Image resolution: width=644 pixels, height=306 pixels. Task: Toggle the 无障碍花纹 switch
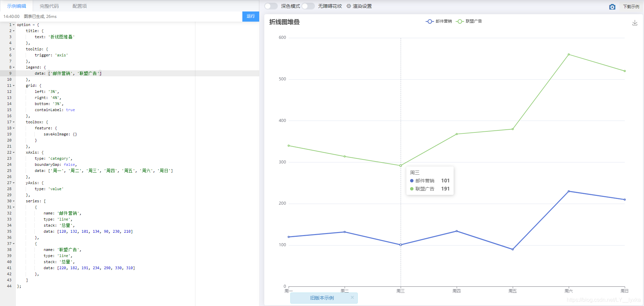click(308, 6)
